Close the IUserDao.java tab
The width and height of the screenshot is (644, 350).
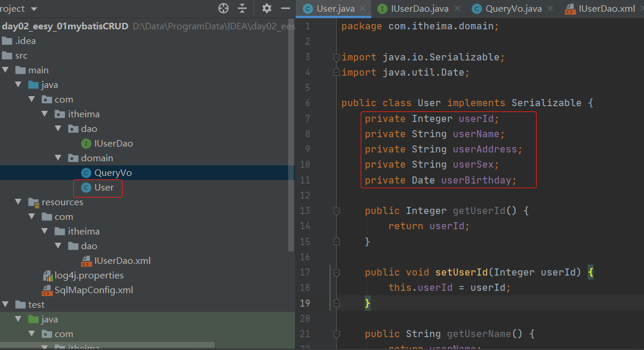[x=457, y=8]
